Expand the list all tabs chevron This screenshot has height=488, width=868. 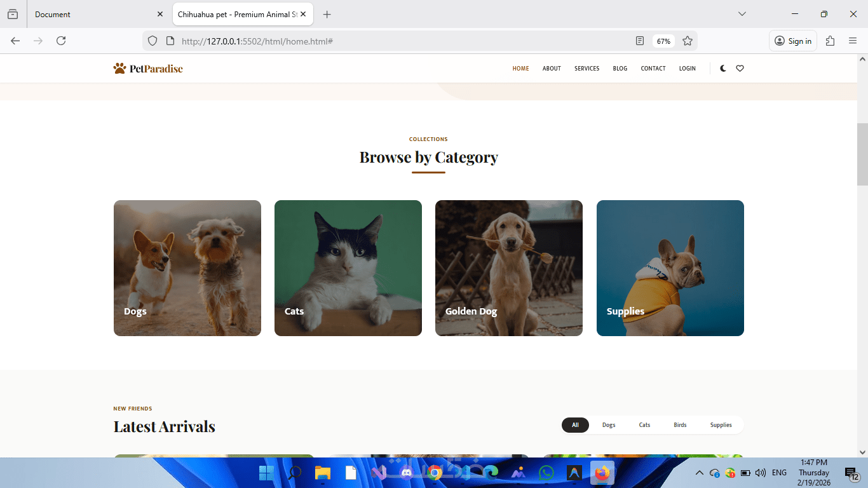click(x=742, y=14)
